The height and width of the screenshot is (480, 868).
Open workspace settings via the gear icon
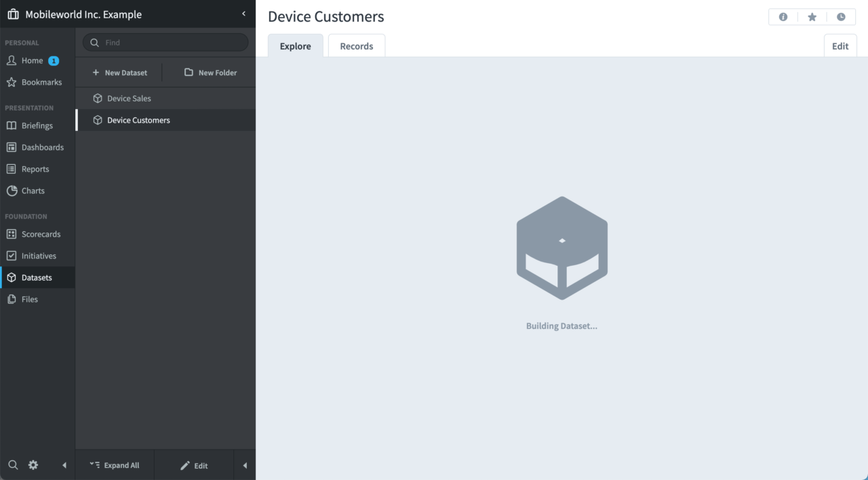point(33,465)
